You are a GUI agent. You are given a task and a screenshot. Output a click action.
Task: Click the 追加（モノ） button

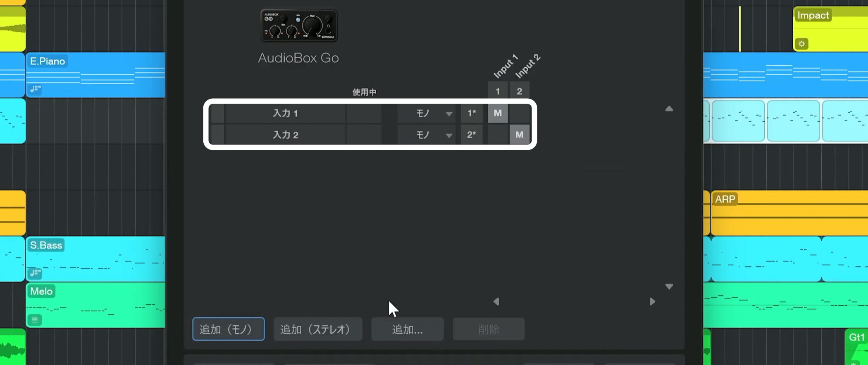click(x=229, y=329)
